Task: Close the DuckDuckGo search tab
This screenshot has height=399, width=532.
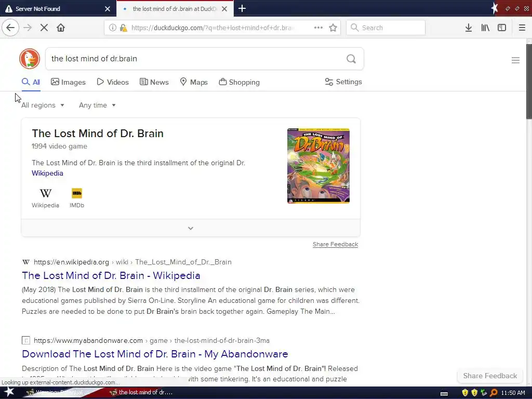Action: point(224,9)
